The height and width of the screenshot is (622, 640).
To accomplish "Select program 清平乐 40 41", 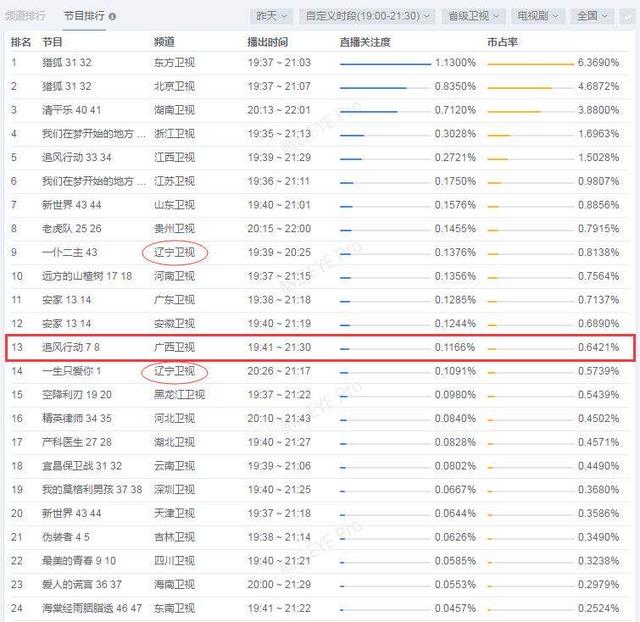I will (x=71, y=110).
